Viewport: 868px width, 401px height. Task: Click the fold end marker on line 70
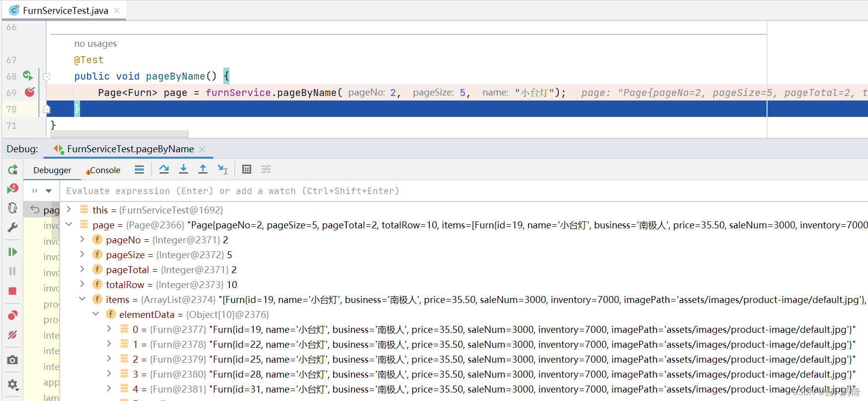pos(47,109)
